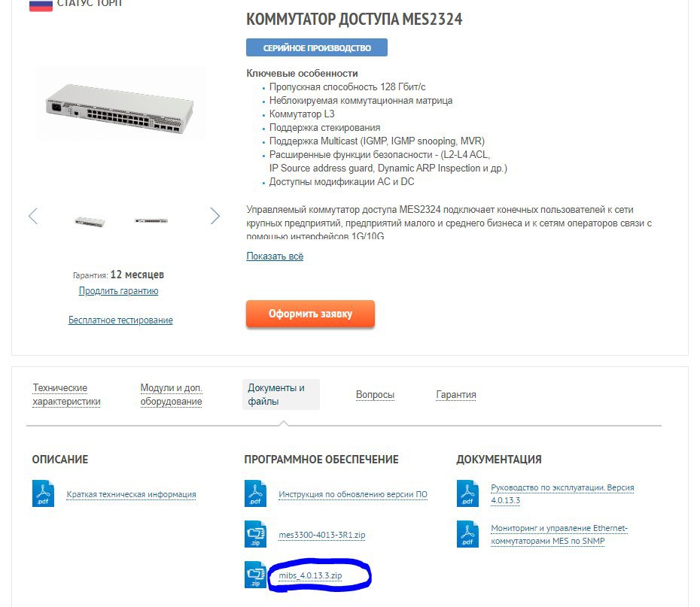Select the Гарантия tab
The width and height of the screenshot is (700, 607).
[456, 395]
